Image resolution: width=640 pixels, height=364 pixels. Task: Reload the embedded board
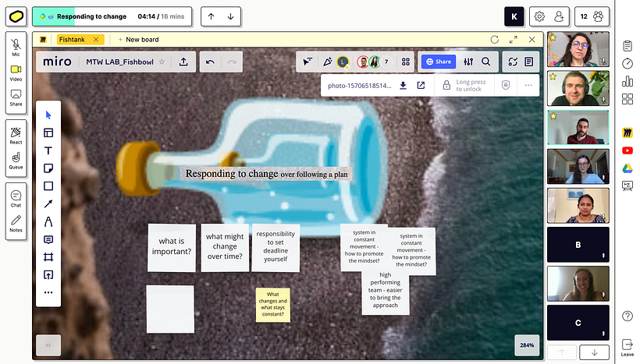point(495,40)
